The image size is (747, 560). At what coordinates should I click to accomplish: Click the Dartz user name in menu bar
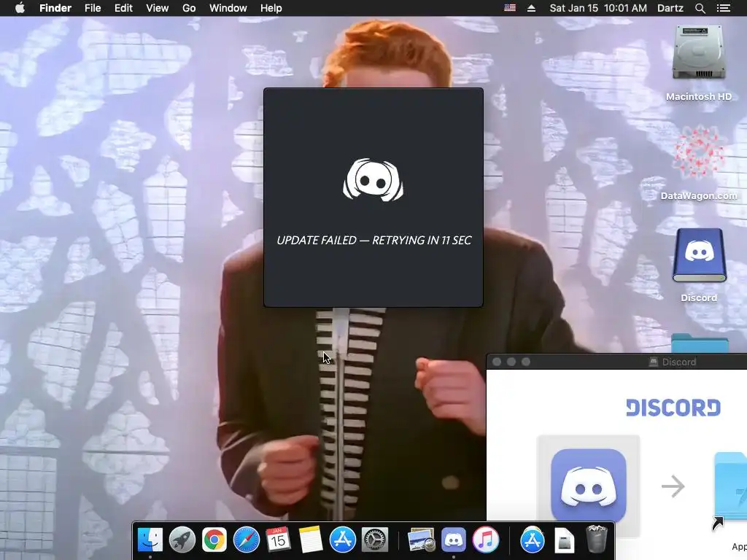point(670,8)
